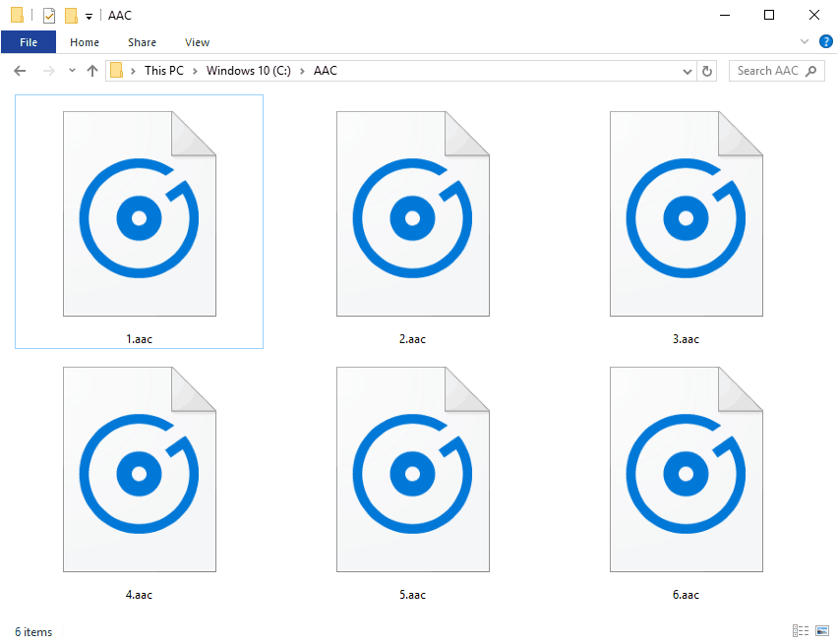The height and width of the screenshot is (644, 838).
Task: Refresh the AAC folder view
Action: tap(707, 71)
